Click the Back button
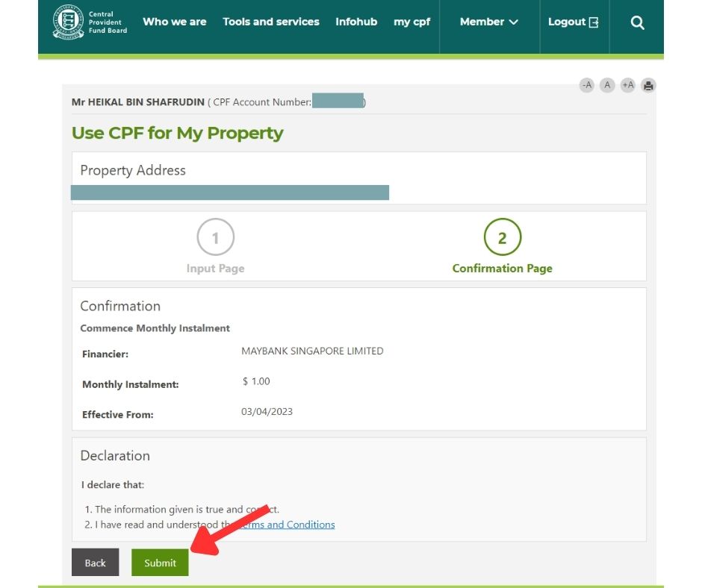This screenshot has width=702, height=588. 95,563
